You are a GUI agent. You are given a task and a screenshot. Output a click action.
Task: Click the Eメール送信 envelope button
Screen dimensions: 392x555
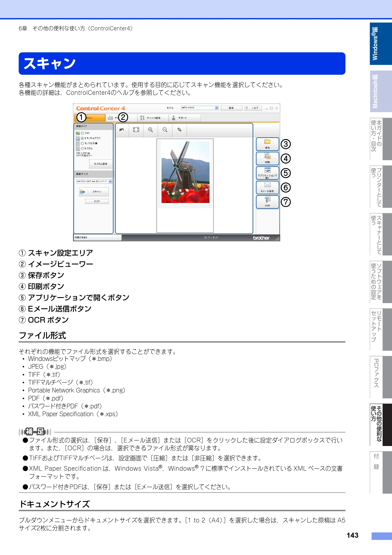pos(267,188)
